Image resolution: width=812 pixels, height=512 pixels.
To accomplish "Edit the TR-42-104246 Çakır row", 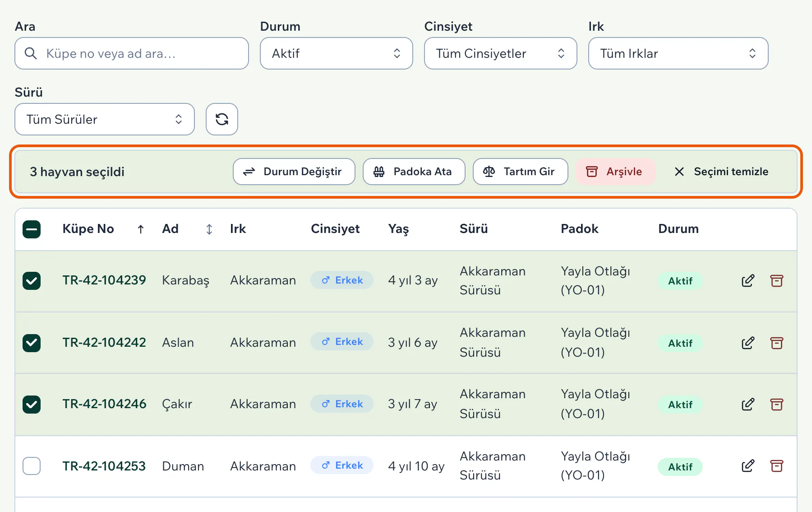I will (x=748, y=405).
